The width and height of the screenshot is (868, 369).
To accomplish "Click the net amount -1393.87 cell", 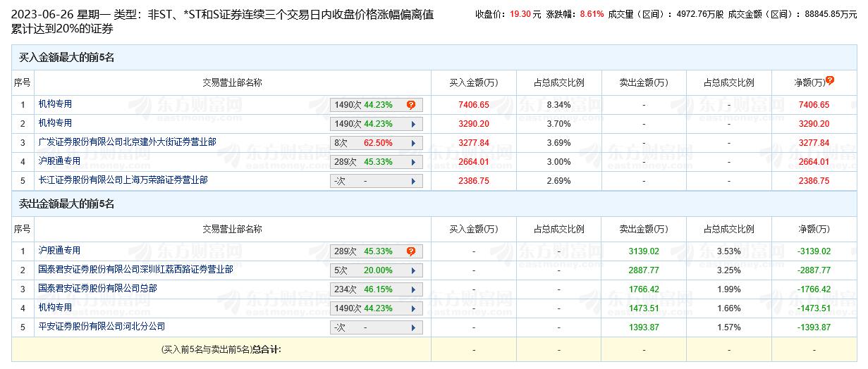I will pyautogui.click(x=814, y=327).
